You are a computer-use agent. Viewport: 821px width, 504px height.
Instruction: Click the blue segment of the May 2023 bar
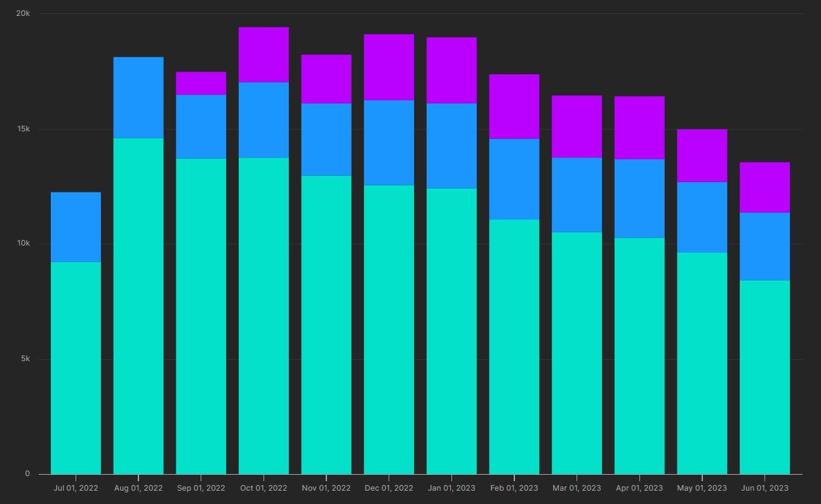[x=702, y=217]
